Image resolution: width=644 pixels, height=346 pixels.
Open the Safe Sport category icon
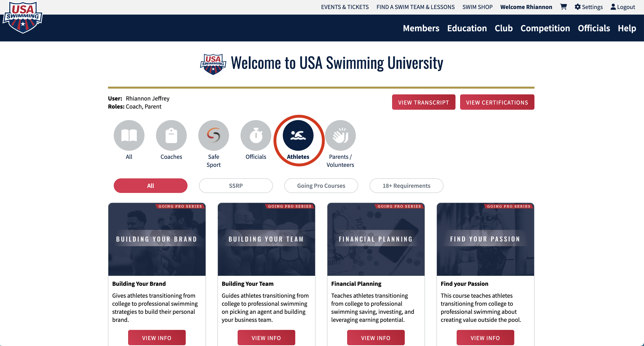tap(213, 135)
